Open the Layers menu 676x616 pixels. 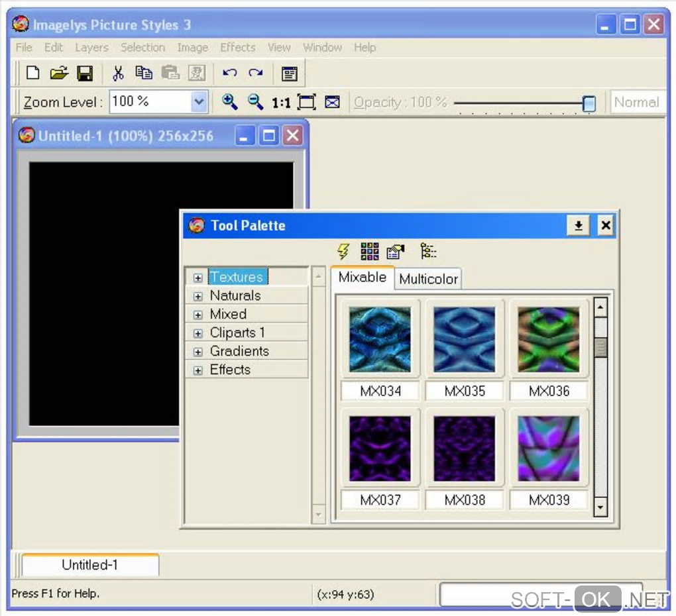tap(92, 47)
